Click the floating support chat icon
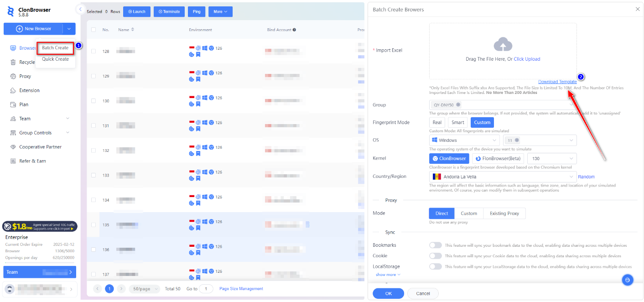 coord(628,280)
